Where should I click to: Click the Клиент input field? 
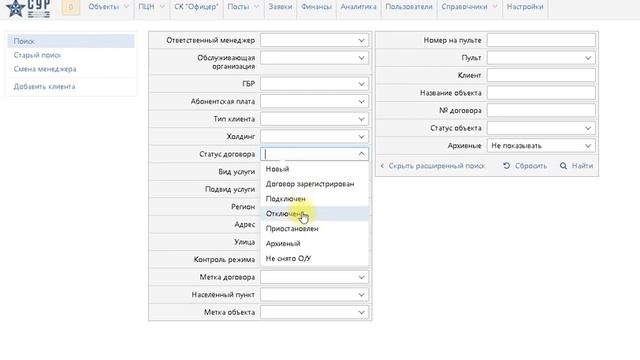(x=541, y=76)
